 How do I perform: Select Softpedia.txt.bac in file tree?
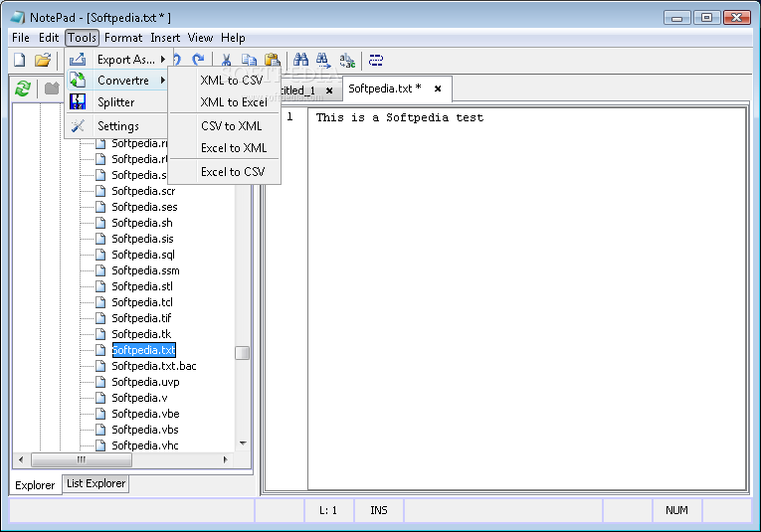(154, 366)
